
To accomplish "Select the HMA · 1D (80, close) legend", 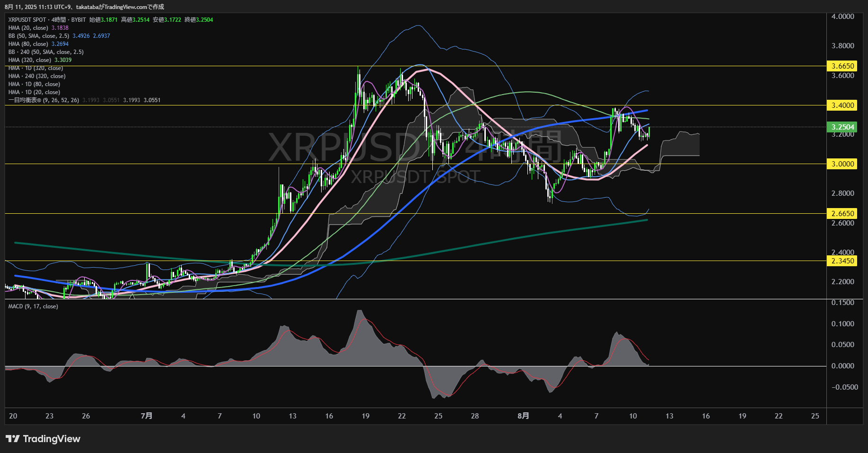I will 34,84.
